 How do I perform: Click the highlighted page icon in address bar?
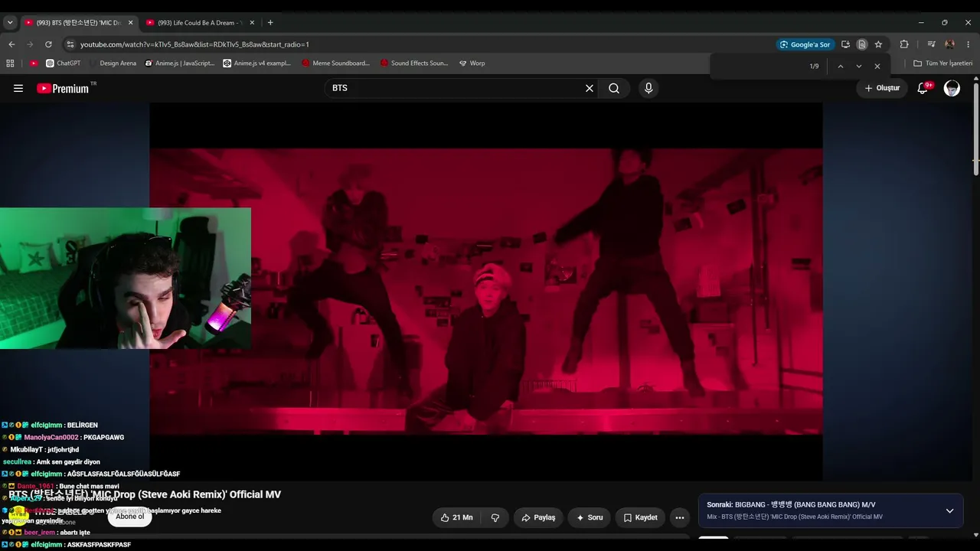(x=861, y=44)
